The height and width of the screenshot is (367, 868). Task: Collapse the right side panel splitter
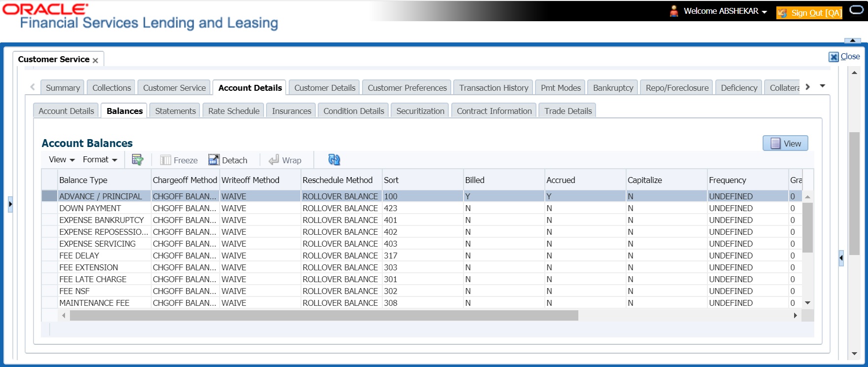click(841, 257)
